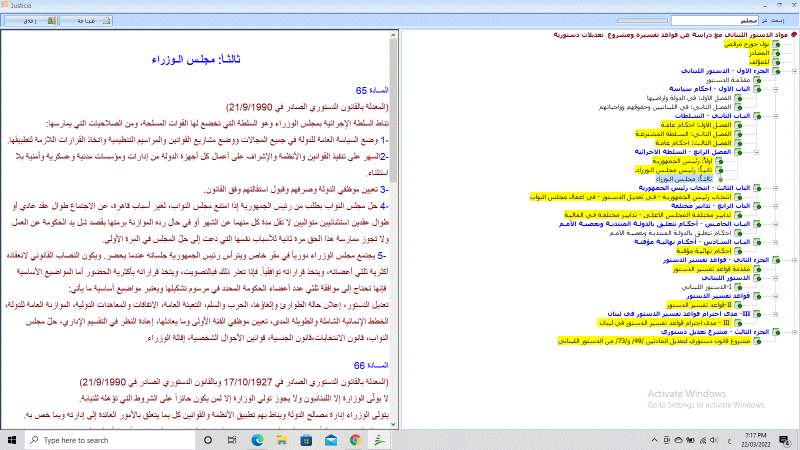Click the طباعة (print) toolbar button
Screen dimensions: 800x450
pos(86,21)
